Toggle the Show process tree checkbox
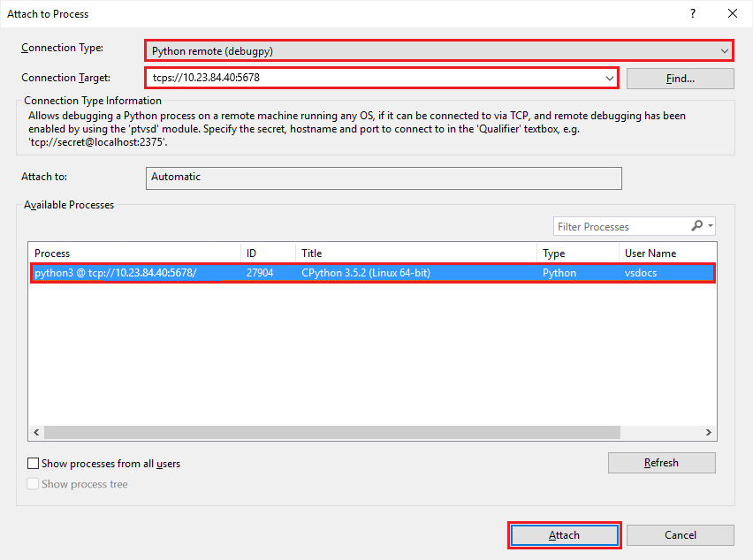The height and width of the screenshot is (560, 753). 33,483
